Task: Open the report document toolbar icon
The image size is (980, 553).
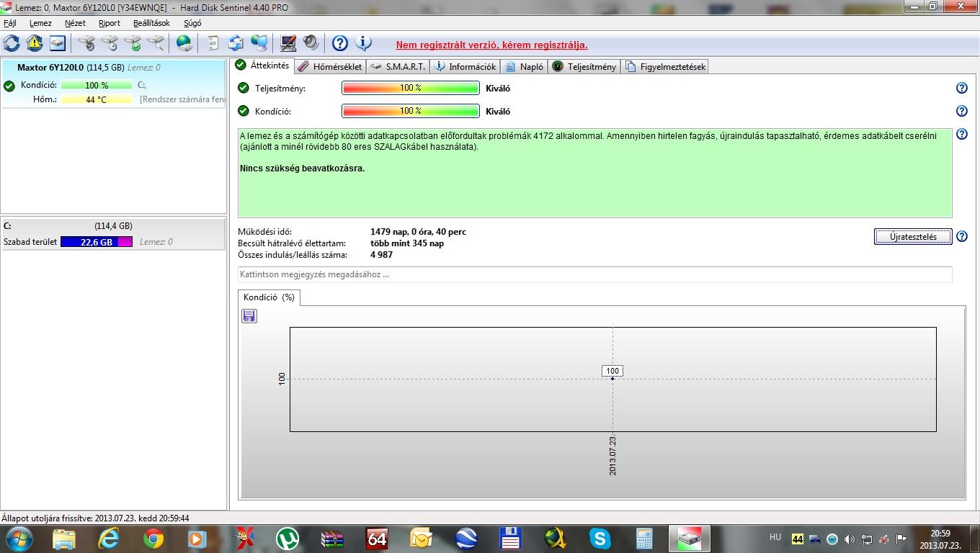Action: click(213, 43)
